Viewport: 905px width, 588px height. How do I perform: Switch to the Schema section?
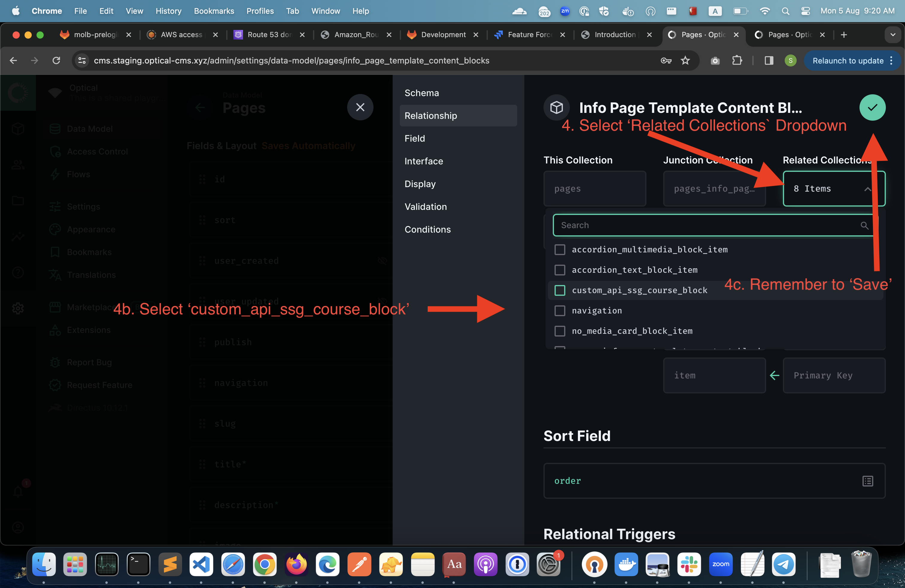pyautogui.click(x=421, y=93)
